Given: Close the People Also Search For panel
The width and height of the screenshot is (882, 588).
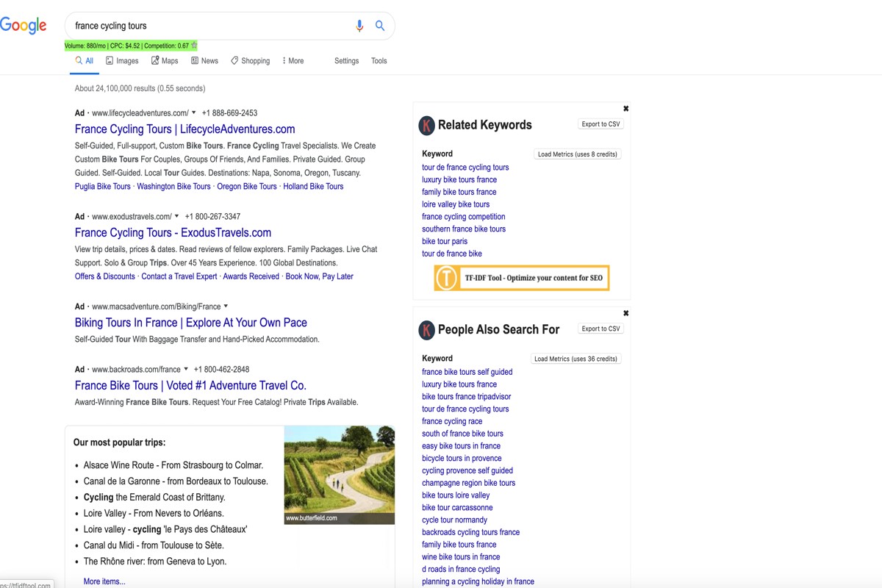Looking at the screenshot, I should click(x=625, y=313).
